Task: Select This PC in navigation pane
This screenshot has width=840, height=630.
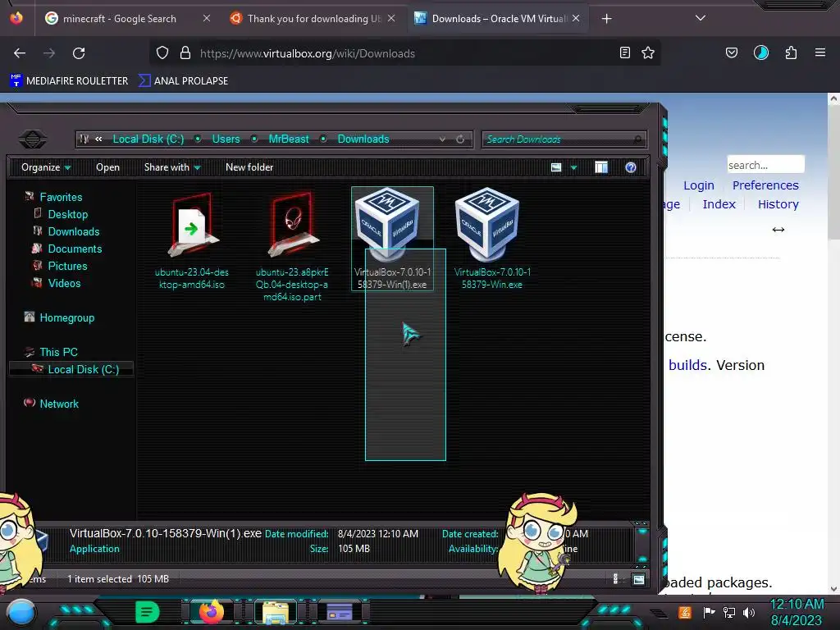Action: point(58,352)
